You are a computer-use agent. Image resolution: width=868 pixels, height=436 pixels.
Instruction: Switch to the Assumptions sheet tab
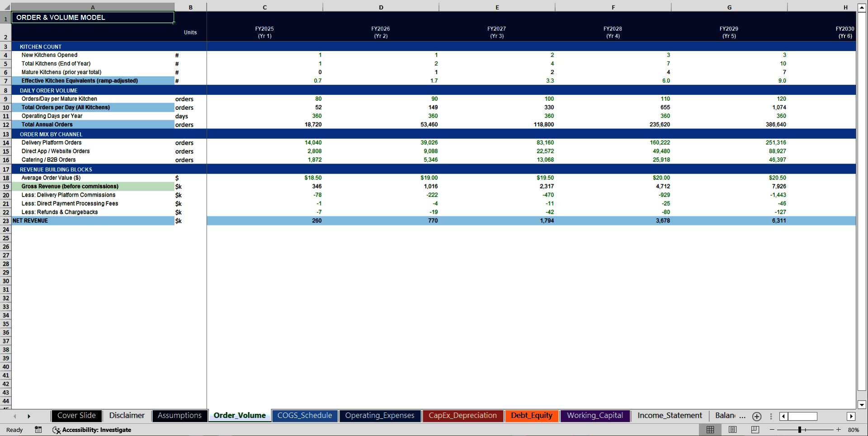click(179, 416)
